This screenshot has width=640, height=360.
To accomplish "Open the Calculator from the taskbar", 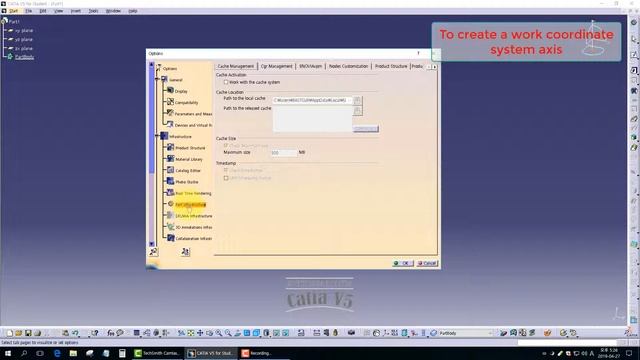I will [122, 353].
